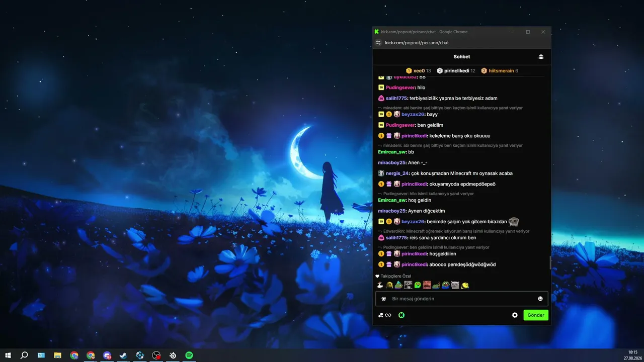
Task: Click pirinclikedi's name on 'hoşgeldiiinn' message
Action: pyautogui.click(x=414, y=254)
